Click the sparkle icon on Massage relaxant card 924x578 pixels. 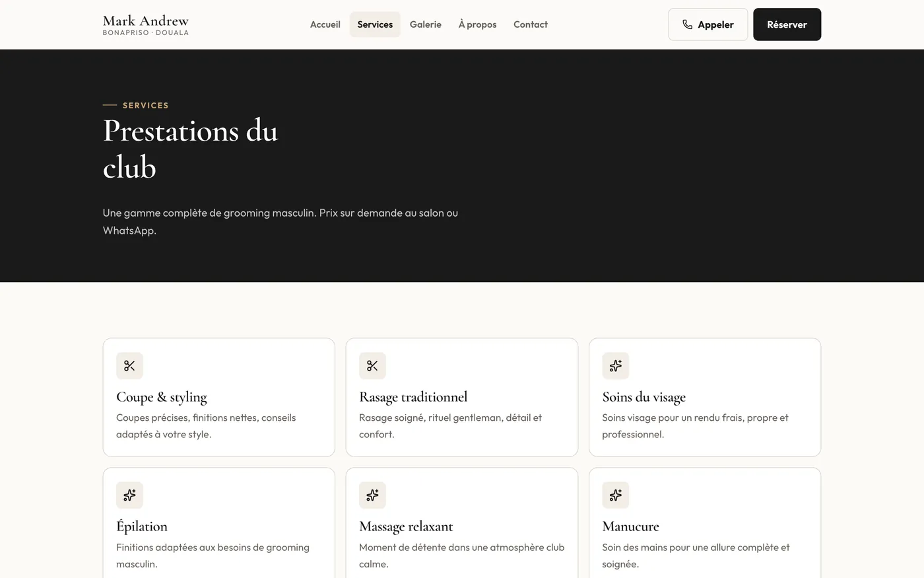tap(372, 495)
